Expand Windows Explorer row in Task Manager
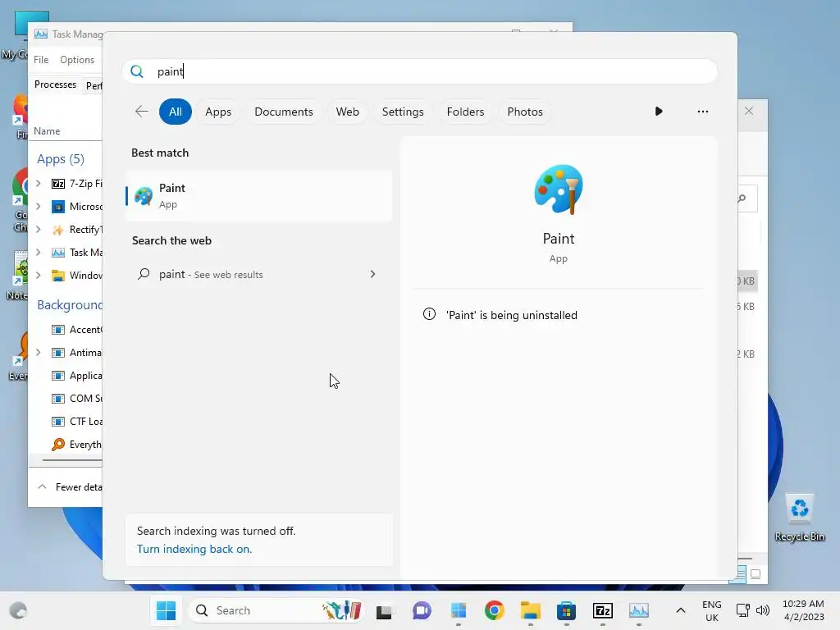This screenshot has width=840, height=630. 39,276
